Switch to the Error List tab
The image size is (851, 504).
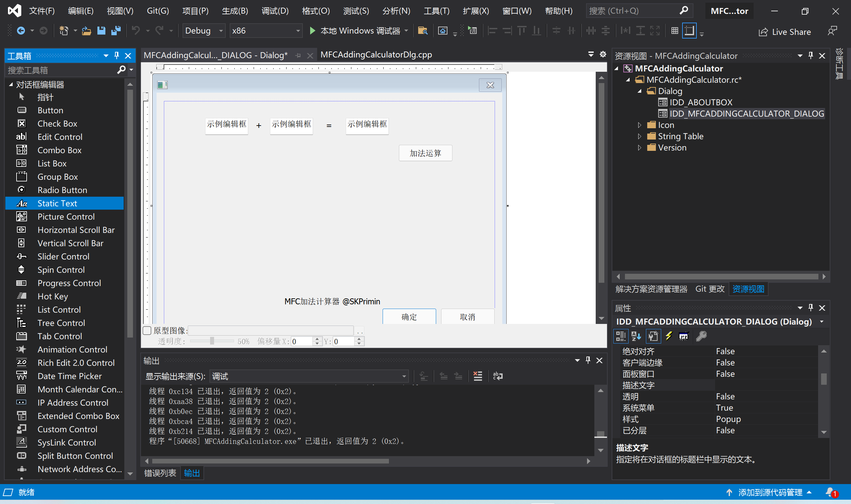pos(160,473)
